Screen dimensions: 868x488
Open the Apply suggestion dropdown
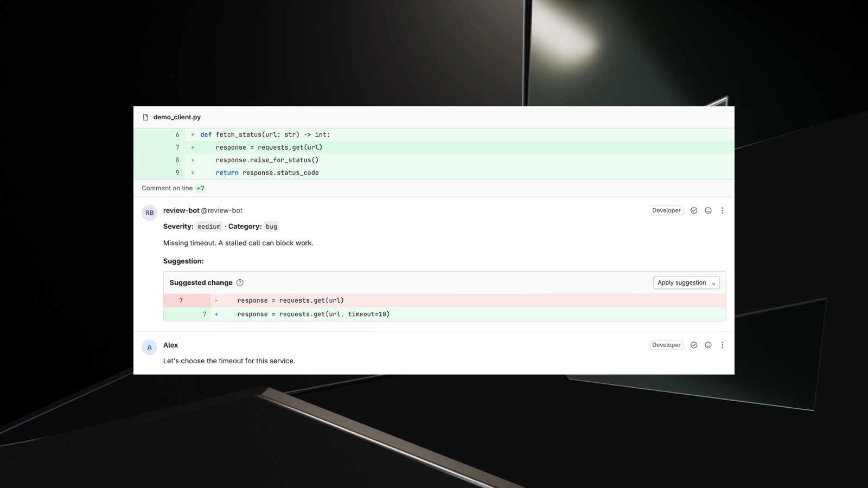[x=686, y=282]
